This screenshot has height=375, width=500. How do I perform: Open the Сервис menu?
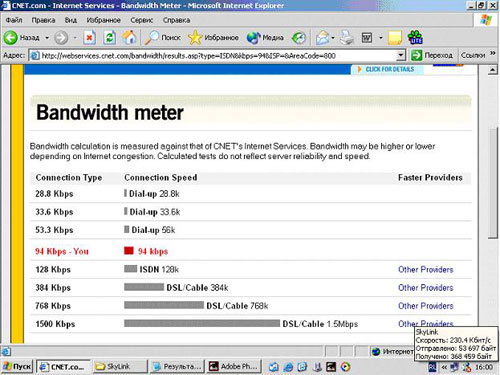coord(142,20)
